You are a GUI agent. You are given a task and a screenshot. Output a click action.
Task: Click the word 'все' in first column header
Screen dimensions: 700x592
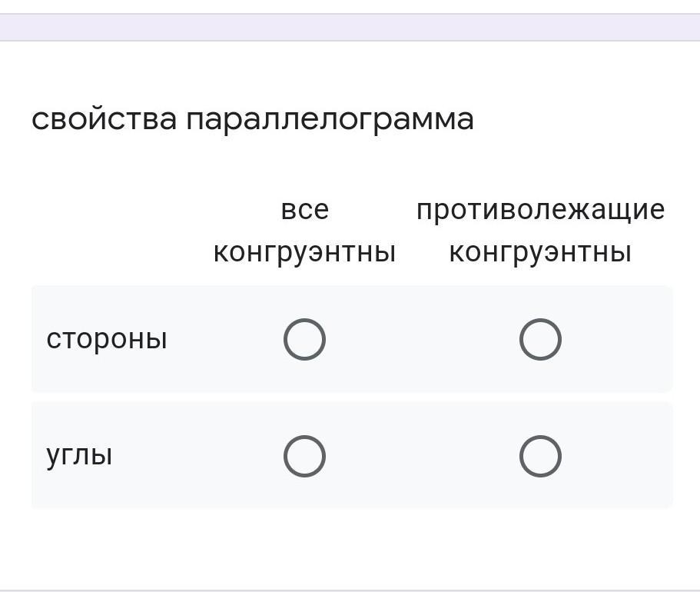coord(305,210)
